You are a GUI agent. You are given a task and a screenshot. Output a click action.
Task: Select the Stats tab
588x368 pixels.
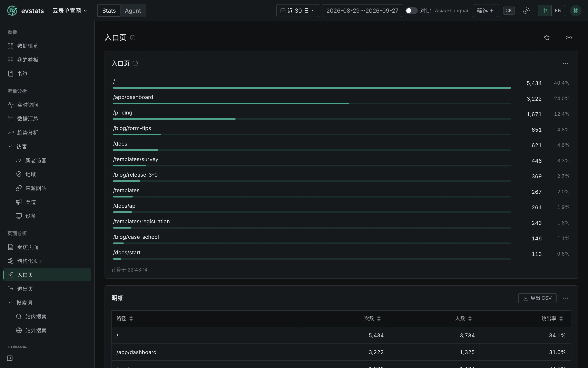click(109, 11)
